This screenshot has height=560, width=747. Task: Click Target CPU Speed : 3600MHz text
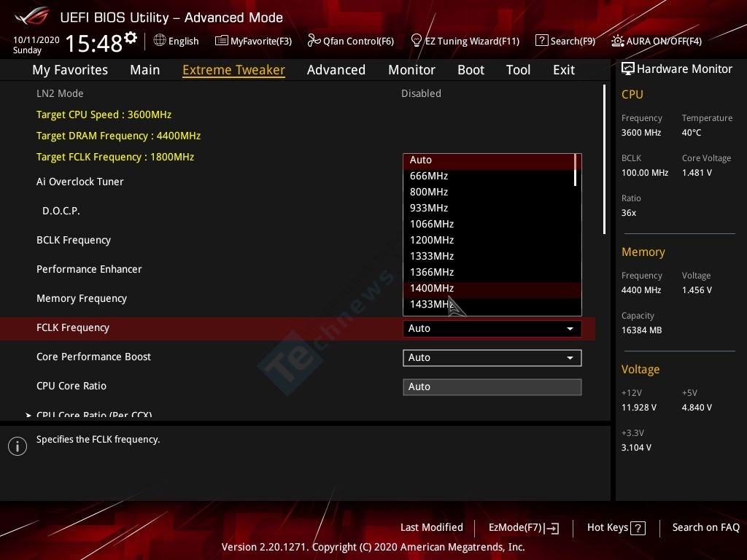(x=104, y=114)
